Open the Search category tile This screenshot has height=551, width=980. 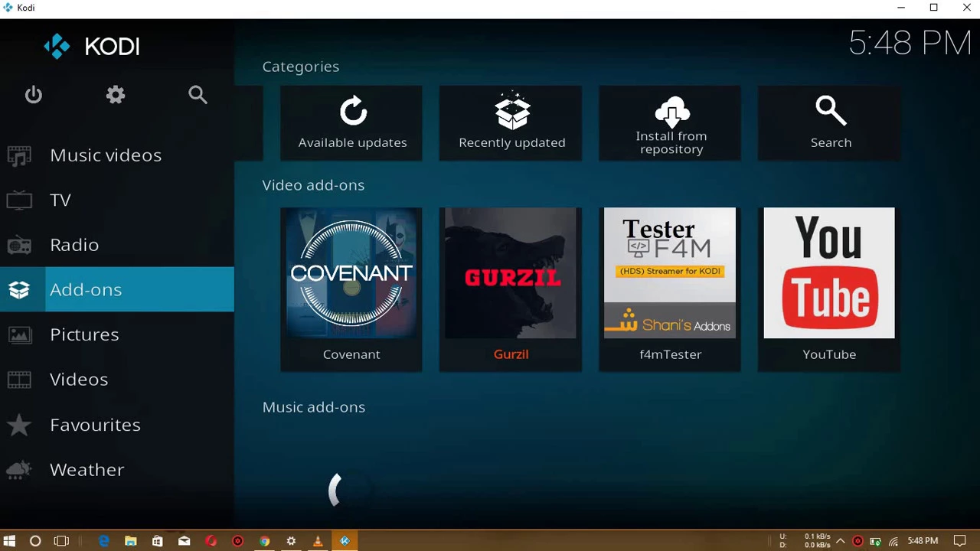click(829, 122)
